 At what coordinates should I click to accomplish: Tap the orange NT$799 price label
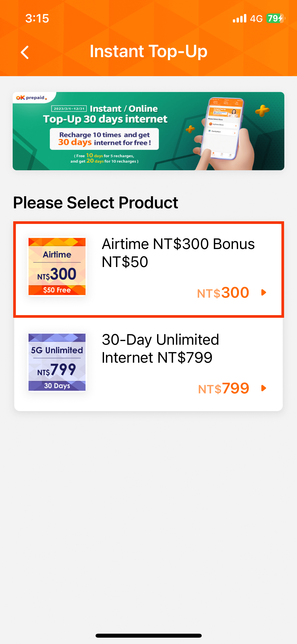click(x=224, y=388)
